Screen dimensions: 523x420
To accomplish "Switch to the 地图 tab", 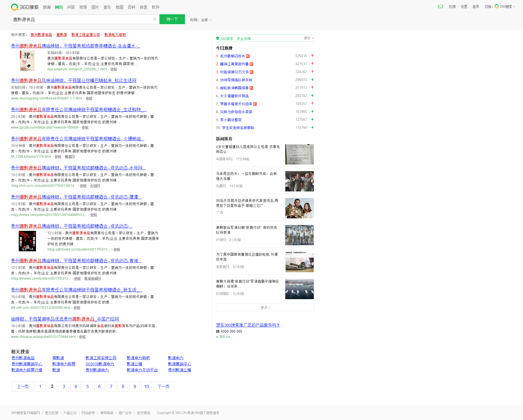I will 119,7.
